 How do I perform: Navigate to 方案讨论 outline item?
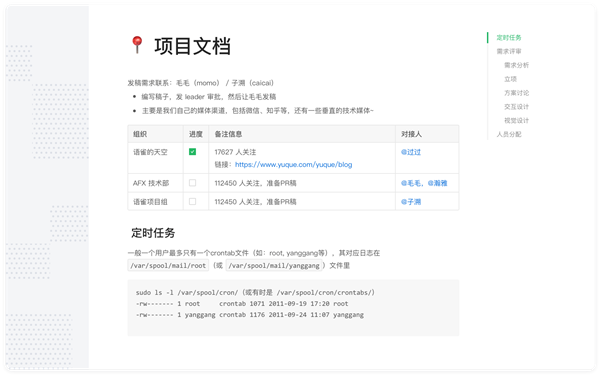516,93
